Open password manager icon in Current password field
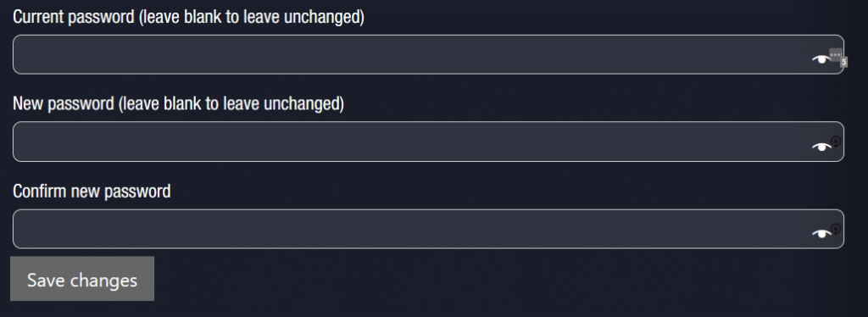 (x=835, y=55)
